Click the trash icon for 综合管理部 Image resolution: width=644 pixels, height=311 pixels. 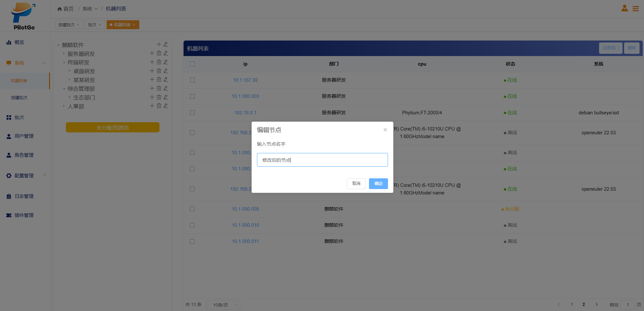[x=159, y=88]
